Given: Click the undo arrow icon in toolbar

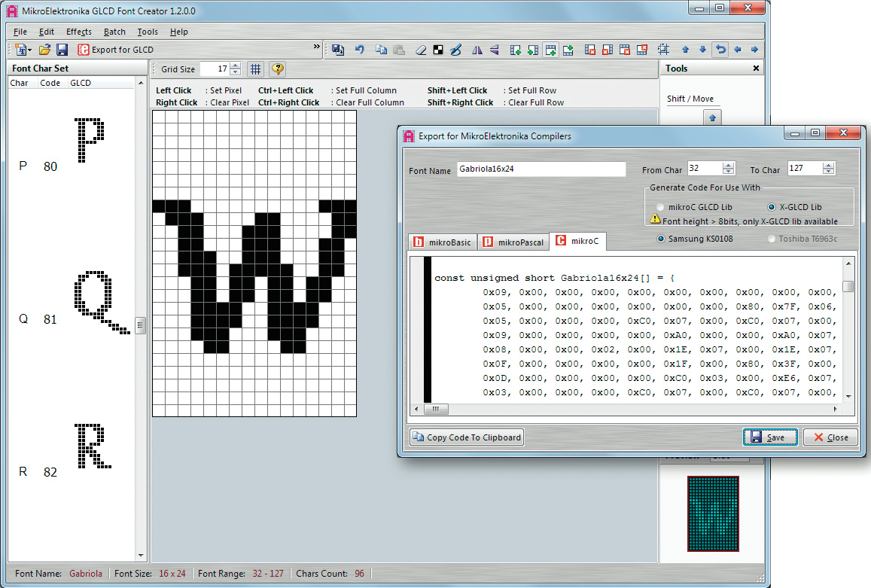Looking at the screenshot, I should (359, 50).
